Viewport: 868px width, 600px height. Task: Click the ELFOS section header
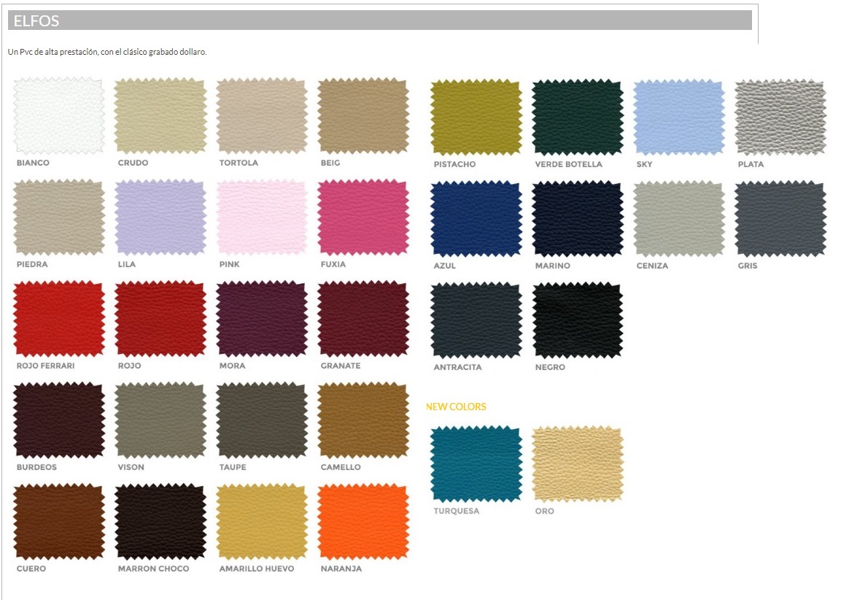(380, 20)
